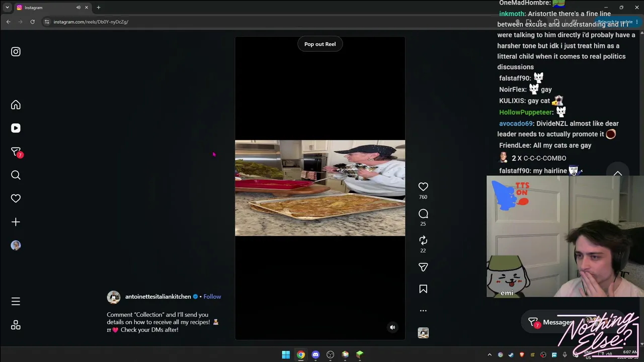
Task: Open Discord from the taskbar
Action: pyautogui.click(x=315, y=354)
